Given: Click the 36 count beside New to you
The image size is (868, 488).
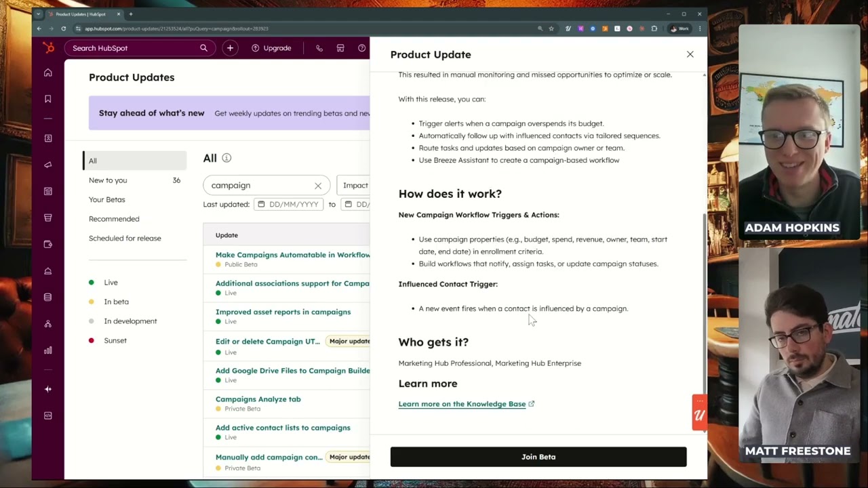Looking at the screenshot, I should pos(176,180).
